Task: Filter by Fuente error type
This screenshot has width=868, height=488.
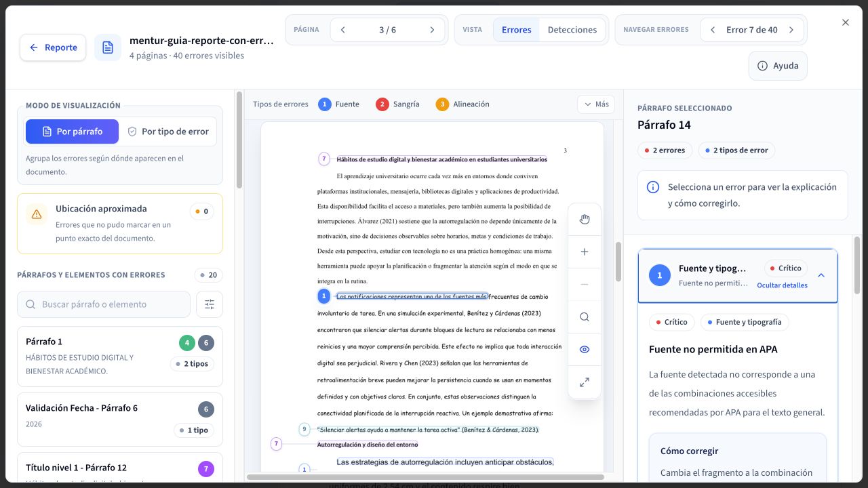Action: point(339,104)
